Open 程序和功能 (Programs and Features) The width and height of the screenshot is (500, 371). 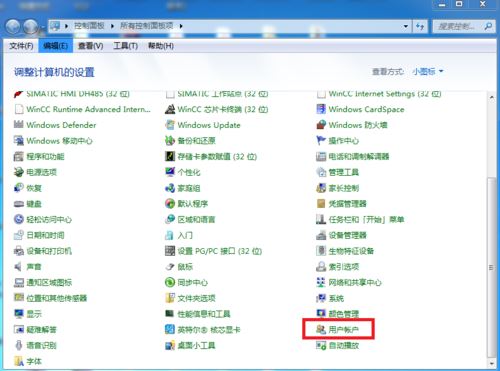coord(39,156)
